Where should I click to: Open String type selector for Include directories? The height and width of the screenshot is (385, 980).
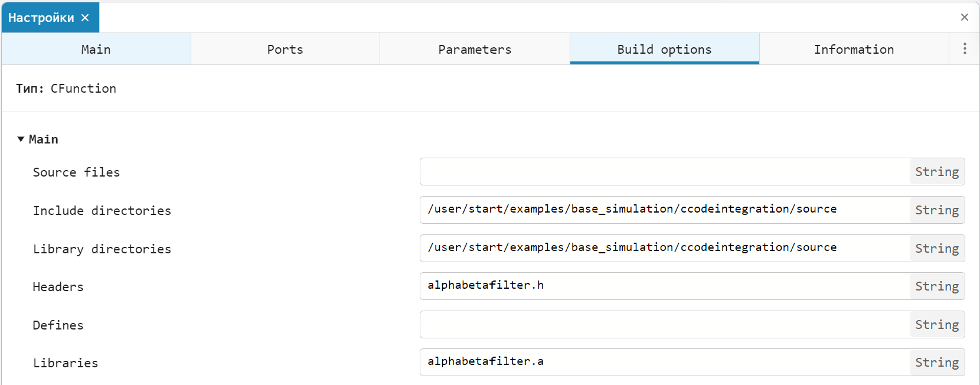[936, 210]
